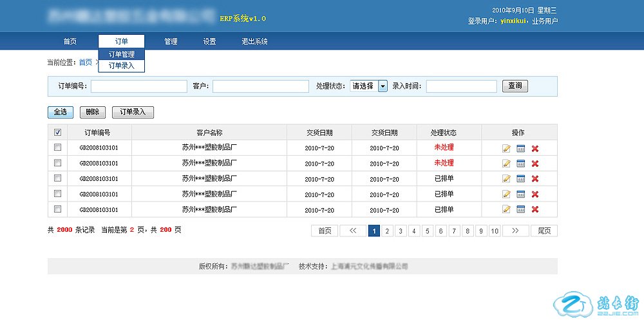
Task: Click the 首页 breadcrumb link
Action: [x=85, y=62]
